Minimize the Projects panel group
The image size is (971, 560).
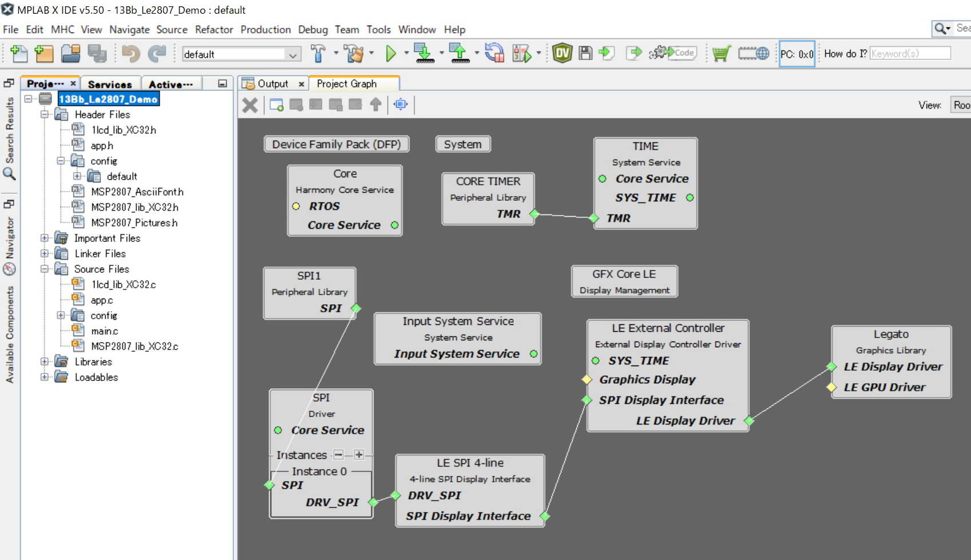tap(223, 84)
